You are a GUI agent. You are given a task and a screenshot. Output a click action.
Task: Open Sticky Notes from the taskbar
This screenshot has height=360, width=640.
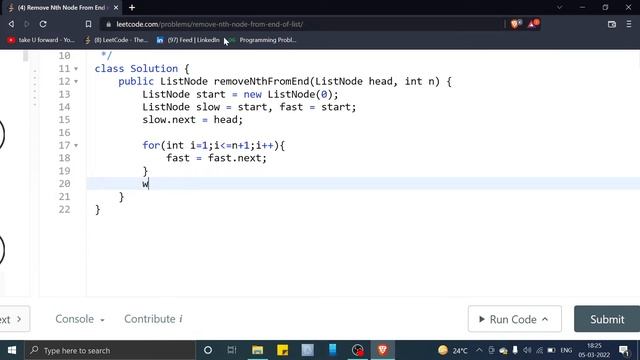(x=282, y=350)
